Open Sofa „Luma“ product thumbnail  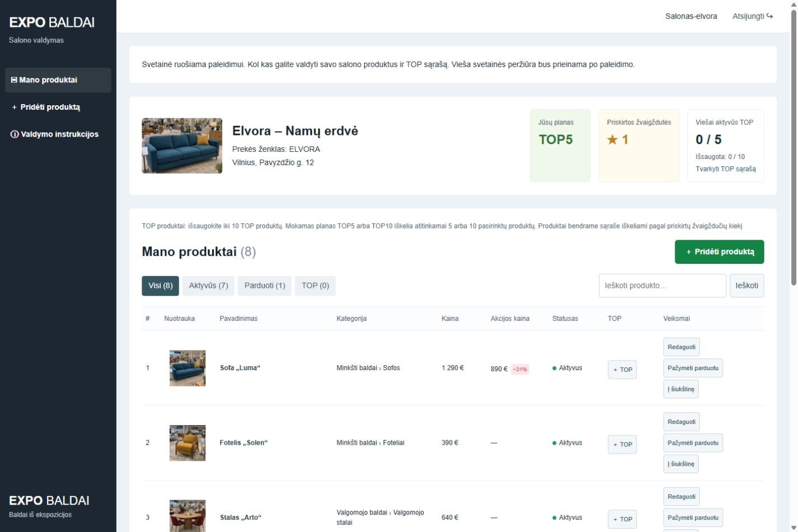188,368
